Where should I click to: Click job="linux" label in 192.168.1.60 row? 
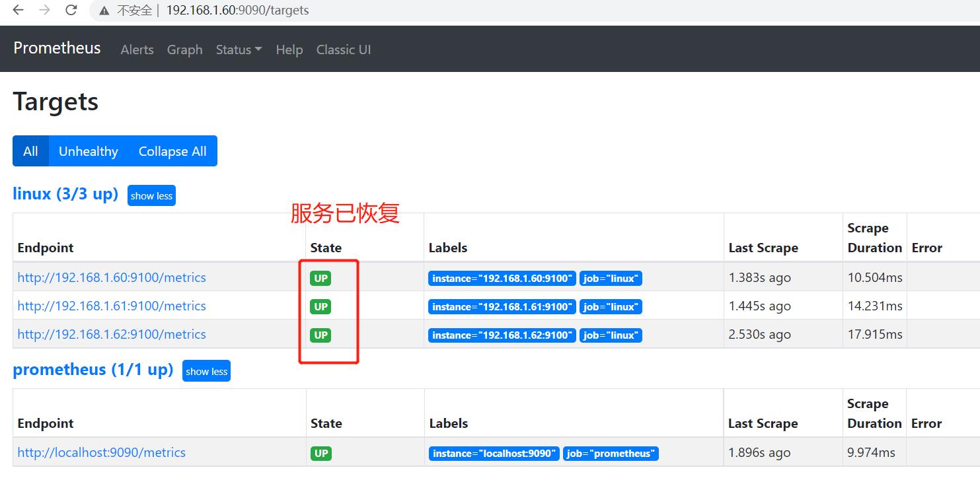tap(611, 279)
